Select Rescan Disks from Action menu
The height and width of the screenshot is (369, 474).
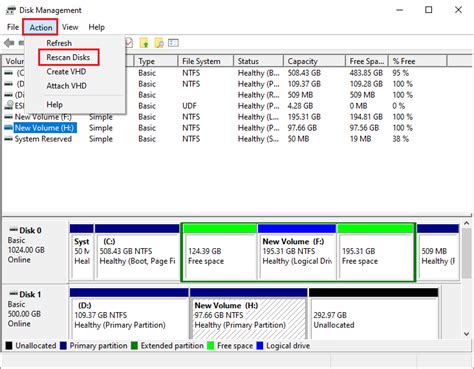click(x=68, y=57)
